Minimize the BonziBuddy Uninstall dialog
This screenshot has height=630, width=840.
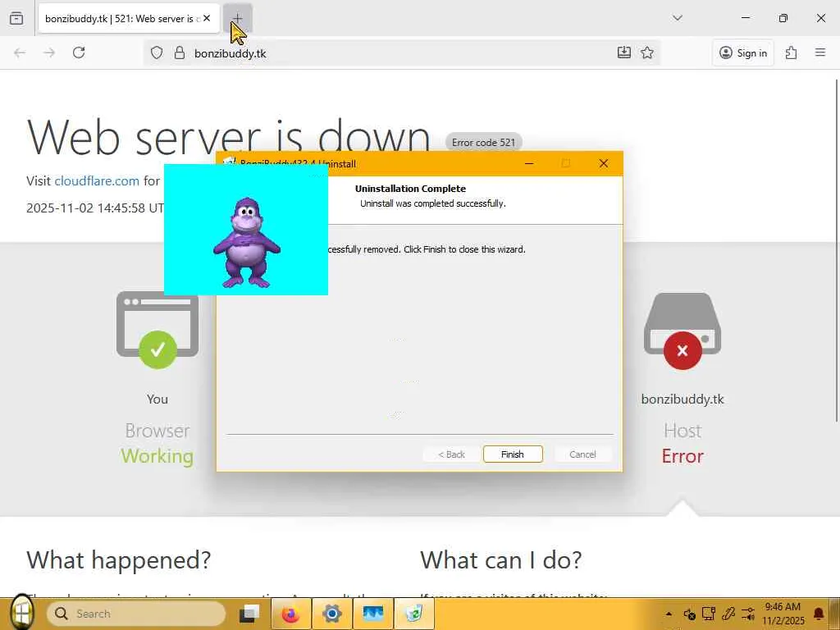pyautogui.click(x=529, y=163)
